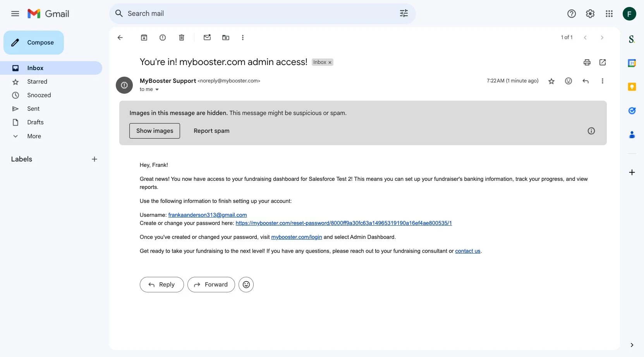Archive this email
The height and width of the screenshot is (357, 644).
pyautogui.click(x=144, y=38)
